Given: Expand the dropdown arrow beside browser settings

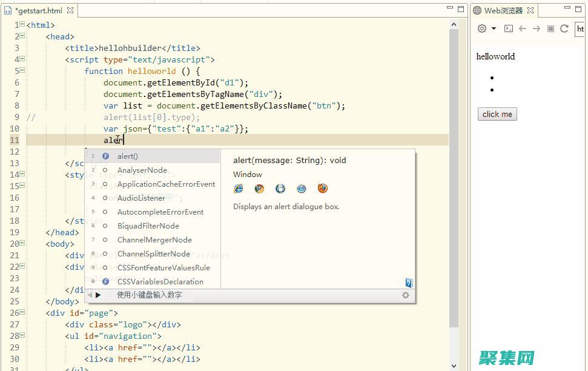Looking at the screenshot, I should (x=494, y=28).
